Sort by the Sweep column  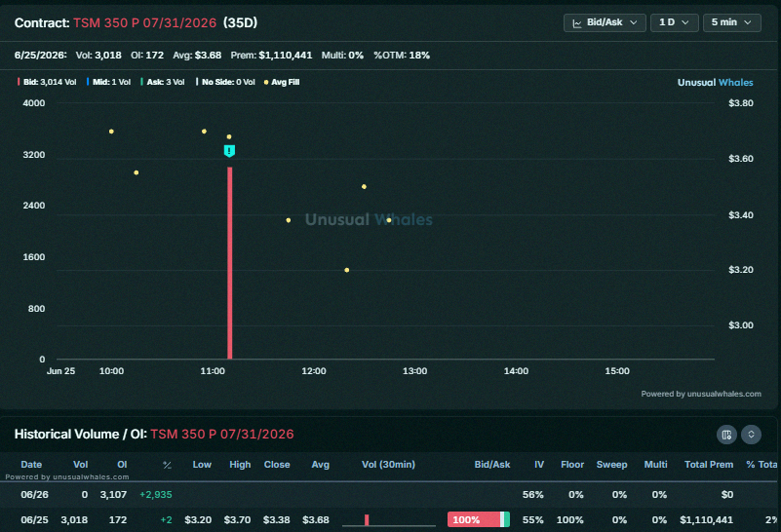(x=611, y=465)
